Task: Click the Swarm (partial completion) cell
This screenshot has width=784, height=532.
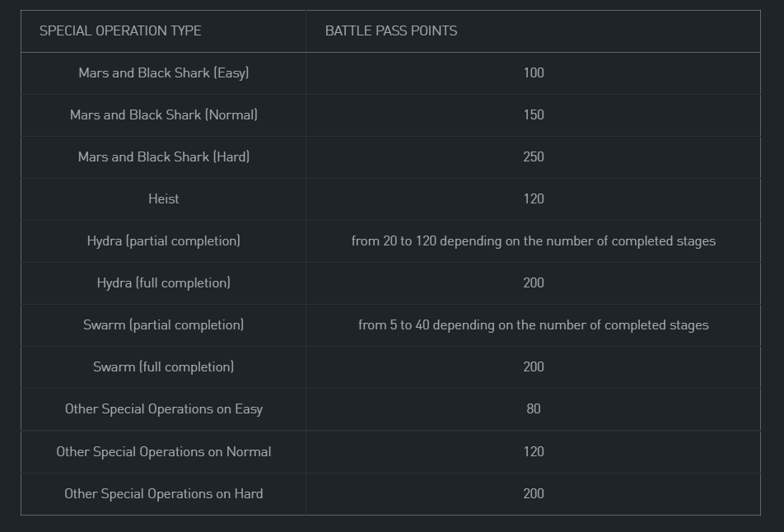Action: click(164, 324)
